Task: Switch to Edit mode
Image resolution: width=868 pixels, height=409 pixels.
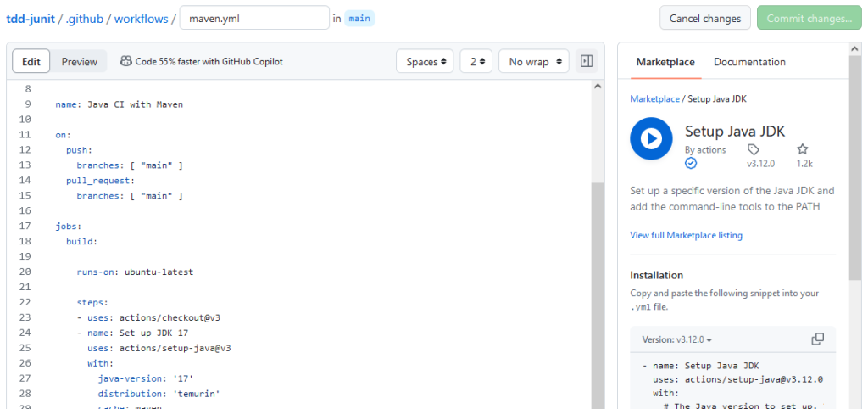Action: 31,62
